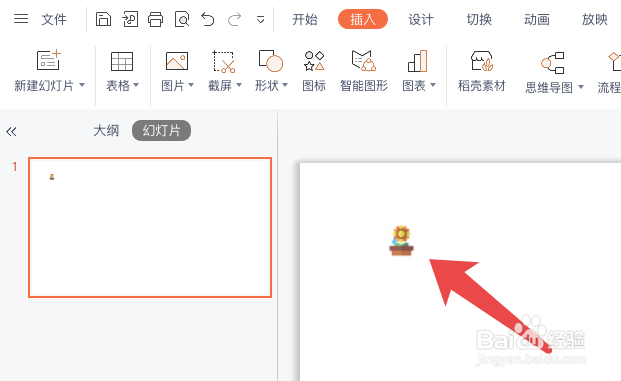Expand the quick access toolbar dropdown
Viewport: 621px width, 381px height.
[x=260, y=19]
